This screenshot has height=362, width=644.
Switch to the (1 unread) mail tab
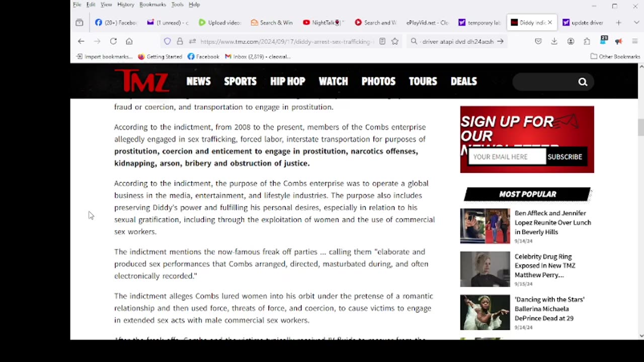point(168,23)
